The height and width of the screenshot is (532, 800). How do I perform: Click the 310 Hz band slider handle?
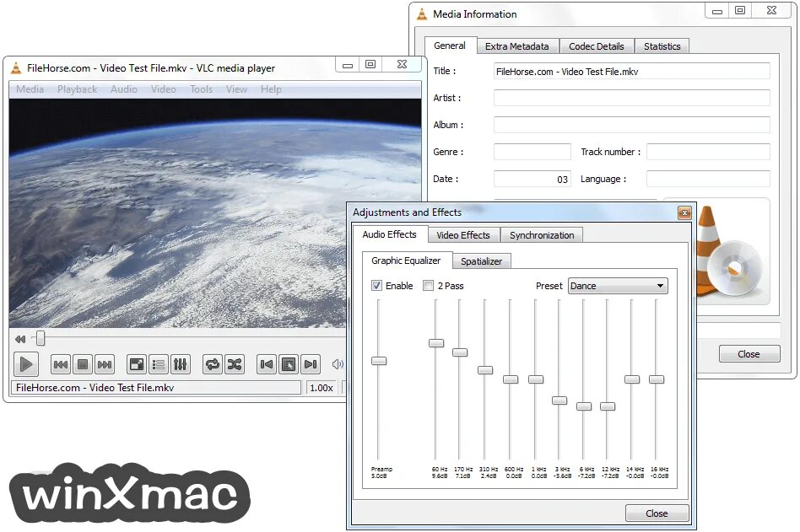click(x=485, y=370)
